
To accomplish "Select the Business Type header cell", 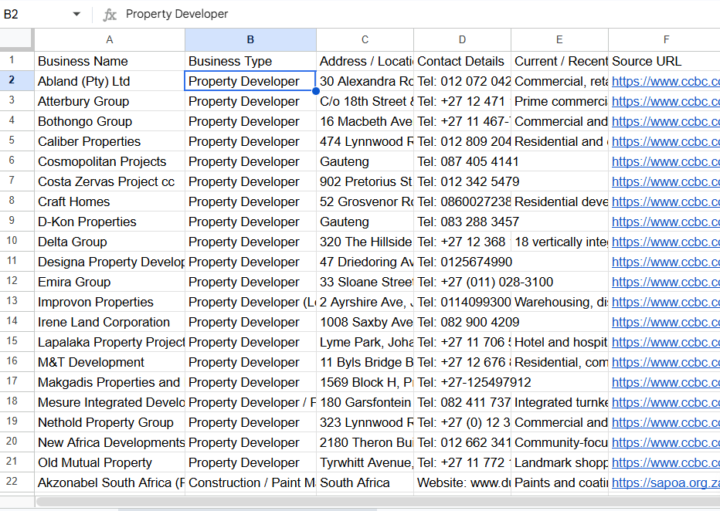I will (x=251, y=61).
